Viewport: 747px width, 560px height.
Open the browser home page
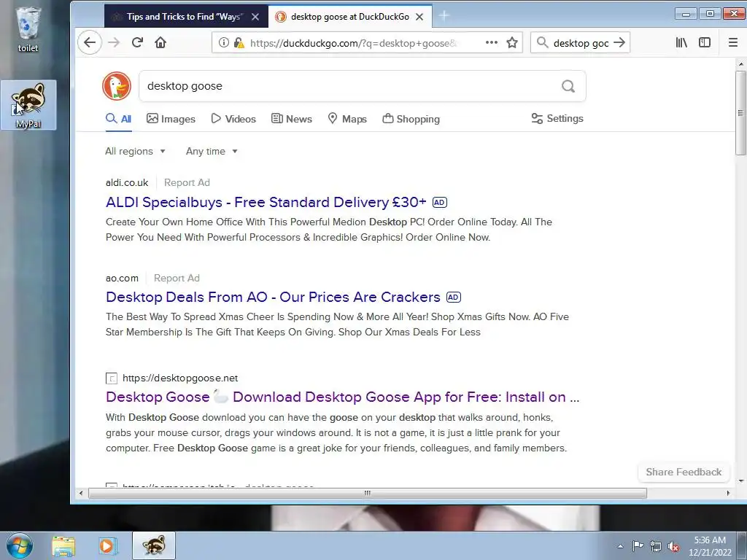tap(160, 42)
